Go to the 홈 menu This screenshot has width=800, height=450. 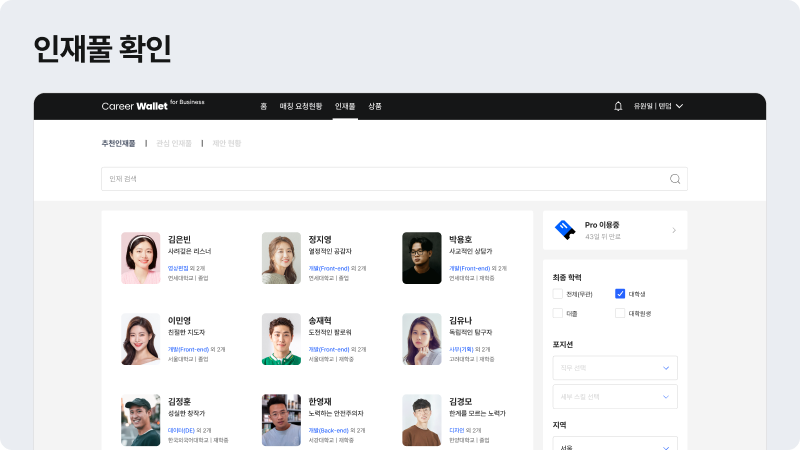pyautogui.click(x=263, y=106)
